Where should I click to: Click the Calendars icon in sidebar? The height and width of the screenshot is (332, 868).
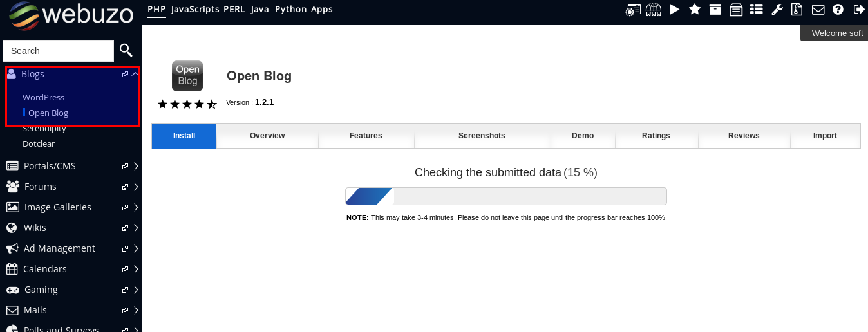[12, 269]
